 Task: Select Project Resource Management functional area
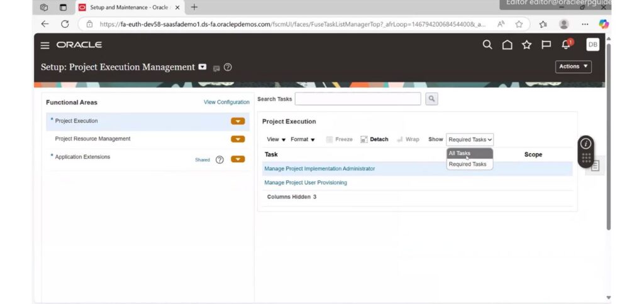147,139
